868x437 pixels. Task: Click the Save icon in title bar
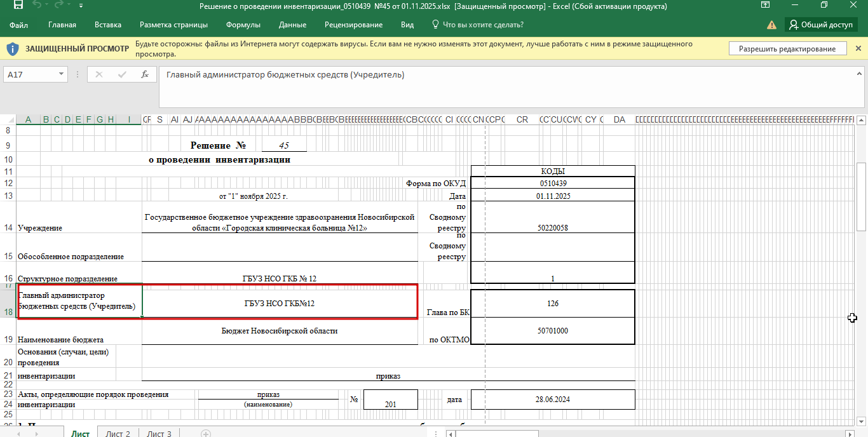(18, 6)
